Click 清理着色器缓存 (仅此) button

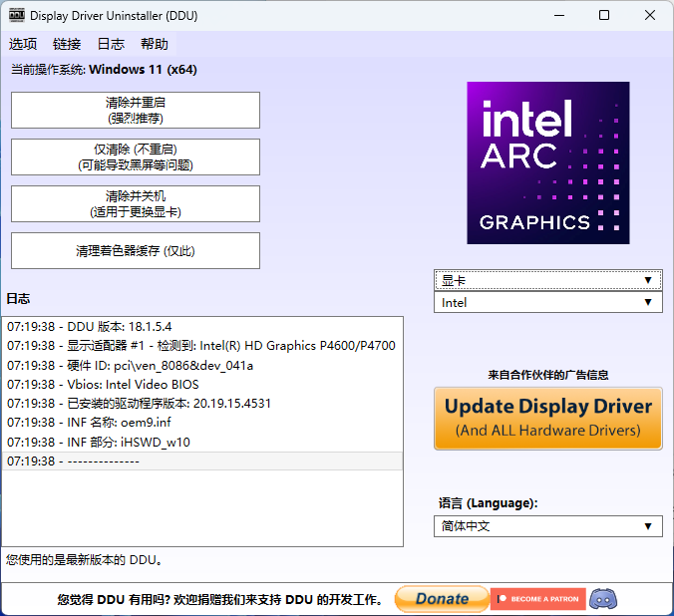(x=136, y=250)
